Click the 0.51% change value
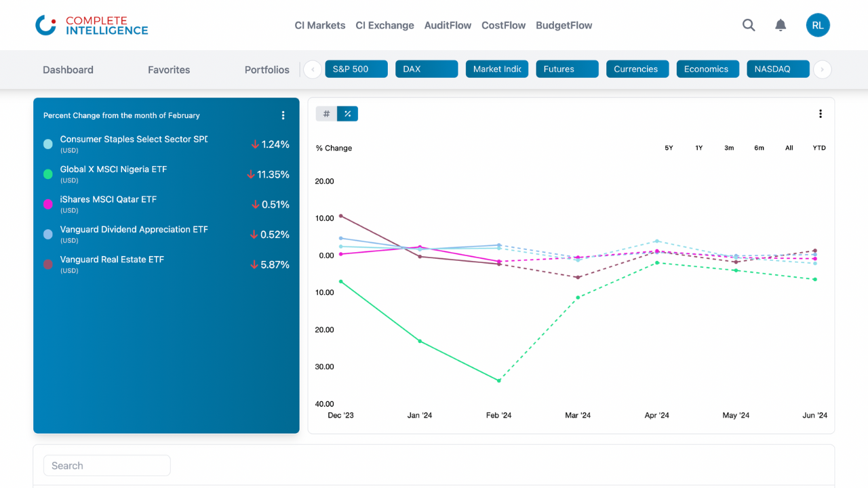 coord(275,204)
